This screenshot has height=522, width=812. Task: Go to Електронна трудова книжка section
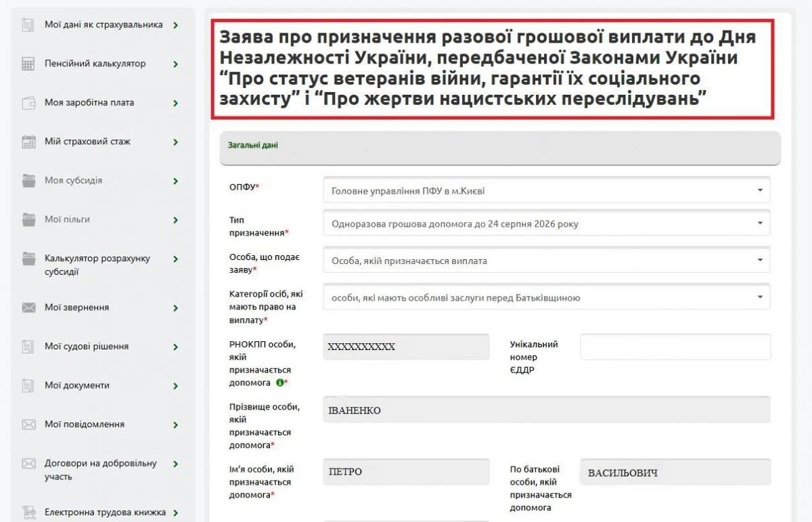(x=105, y=513)
